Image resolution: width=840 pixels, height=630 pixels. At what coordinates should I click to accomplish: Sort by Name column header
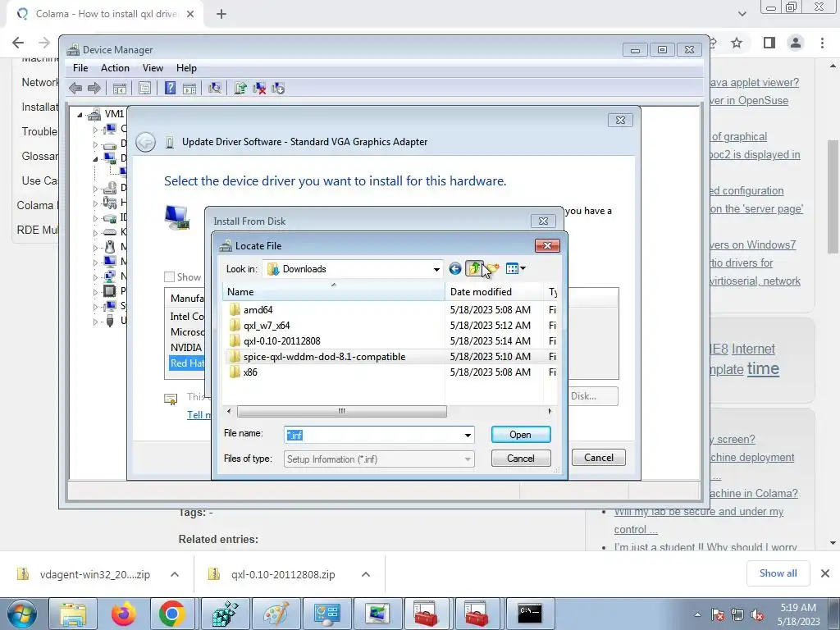pyautogui.click(x=334, y=292)
